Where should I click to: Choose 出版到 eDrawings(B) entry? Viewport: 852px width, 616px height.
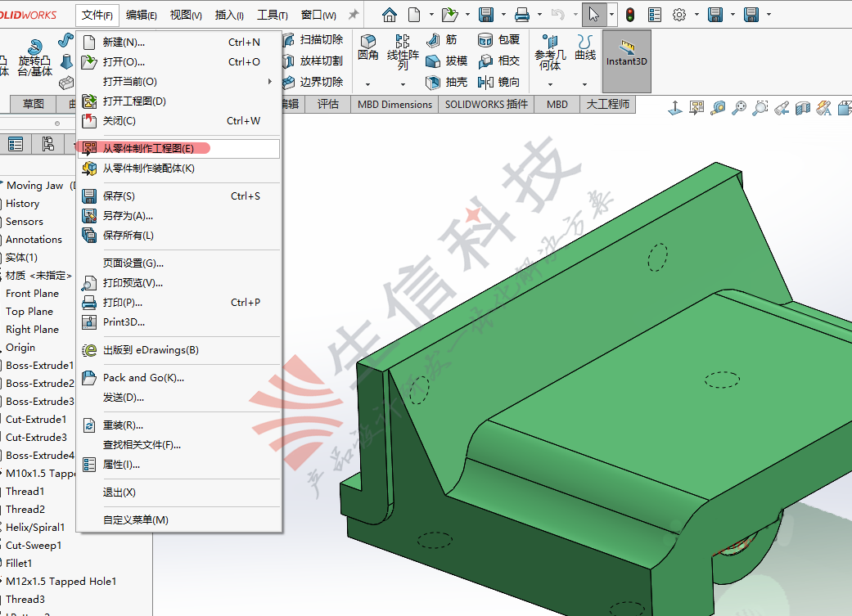coord(179,350)
